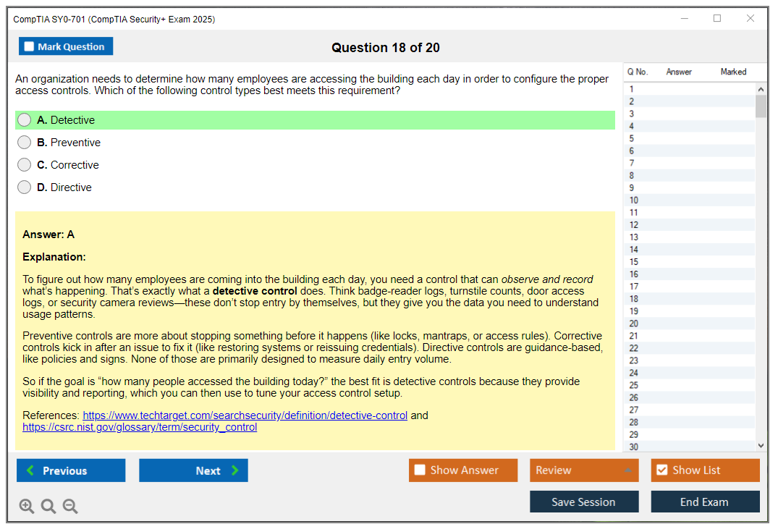Open the csrc.nist.gov glossary link
The width and height of the screenshot is (778, 532).
[139, 426]
